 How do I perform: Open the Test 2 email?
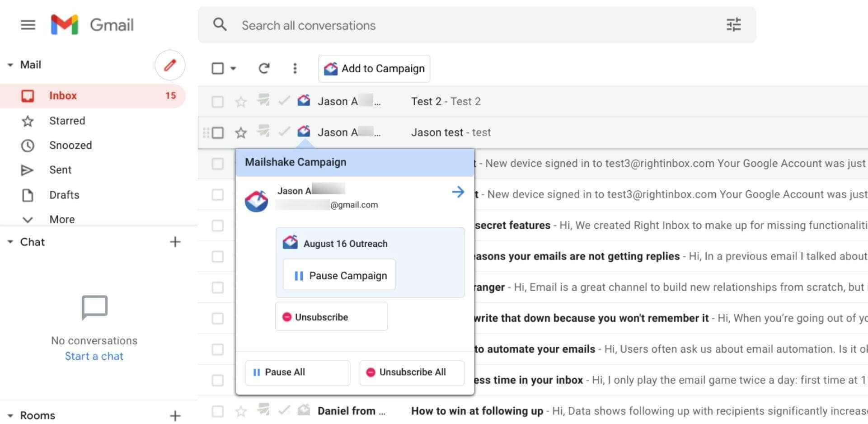[x=533, y=102]
